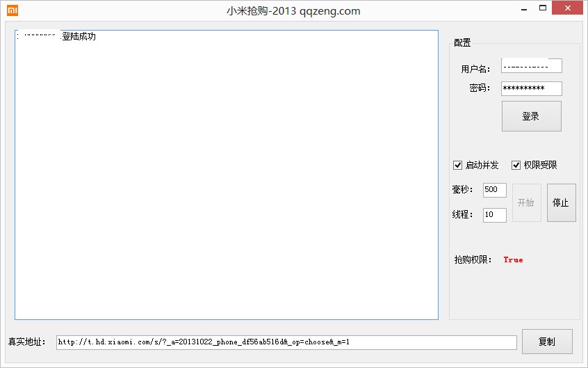Click the 登录 login button
This screenshot has width=588, height=368.
(532, 116)
